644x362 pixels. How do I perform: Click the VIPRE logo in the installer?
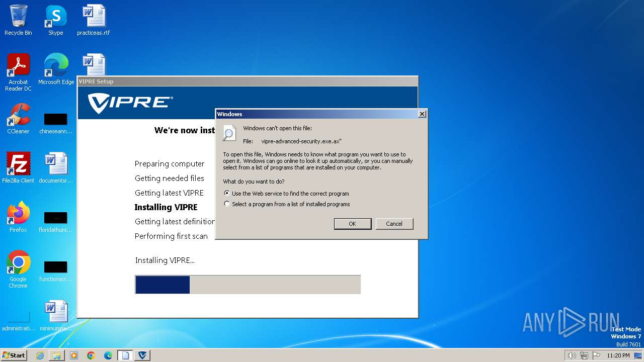click(x=130, y=103)
